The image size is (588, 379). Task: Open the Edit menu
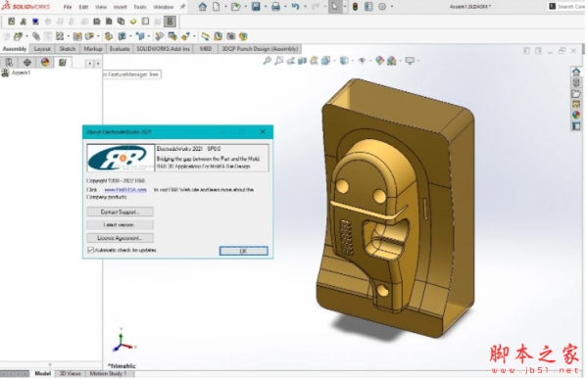(83, 7)
